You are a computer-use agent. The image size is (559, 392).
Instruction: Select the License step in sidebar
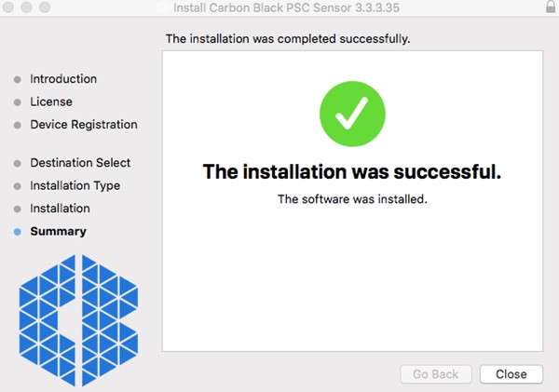(51, 101)
